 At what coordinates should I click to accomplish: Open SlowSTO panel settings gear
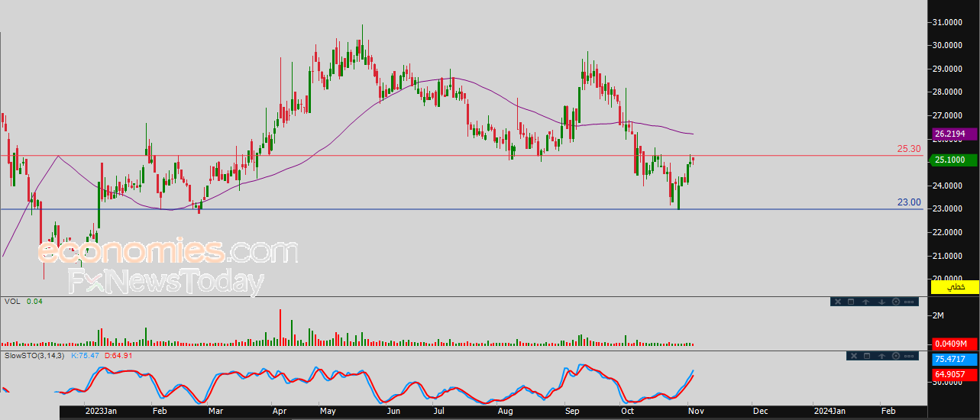[x=895, y=356]
